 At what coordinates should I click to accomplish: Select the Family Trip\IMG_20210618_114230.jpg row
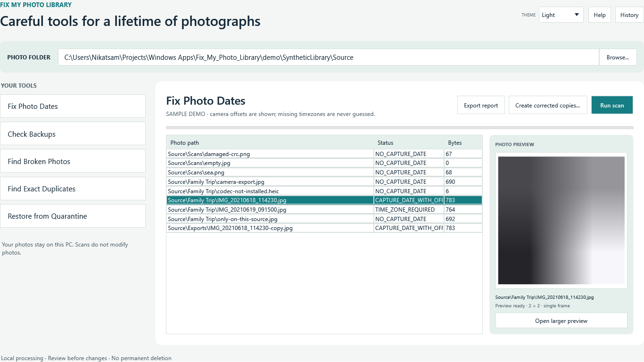(x=324, y=200)
